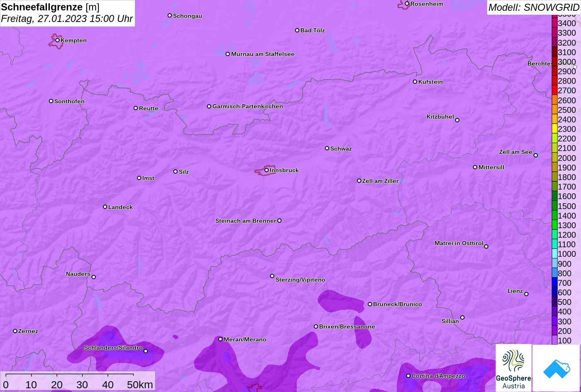
Task: Click the 100 m legend color swatch
Action: pyautogui.click(x=554, y=341)
